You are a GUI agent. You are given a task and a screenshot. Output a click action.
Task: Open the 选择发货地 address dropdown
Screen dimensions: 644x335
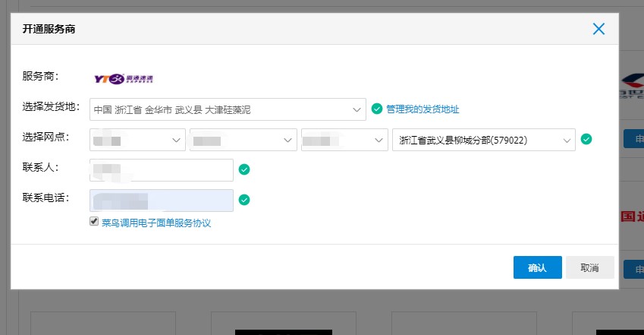(228, 109)
